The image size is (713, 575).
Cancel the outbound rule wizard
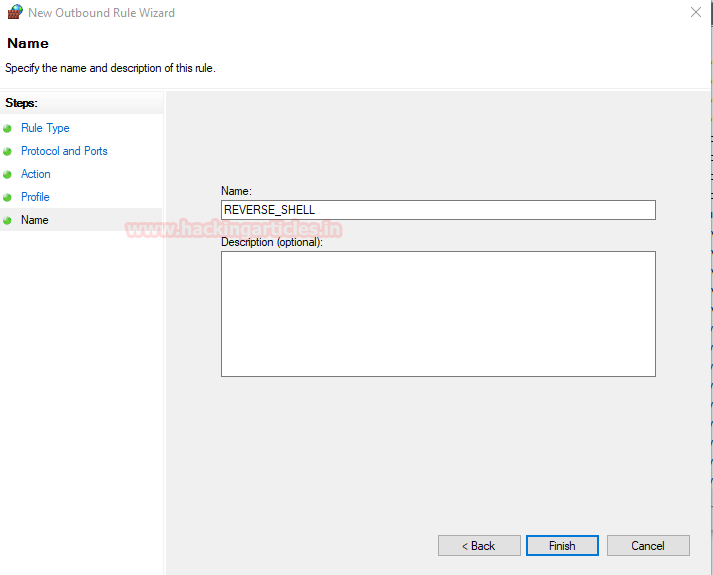648,545
